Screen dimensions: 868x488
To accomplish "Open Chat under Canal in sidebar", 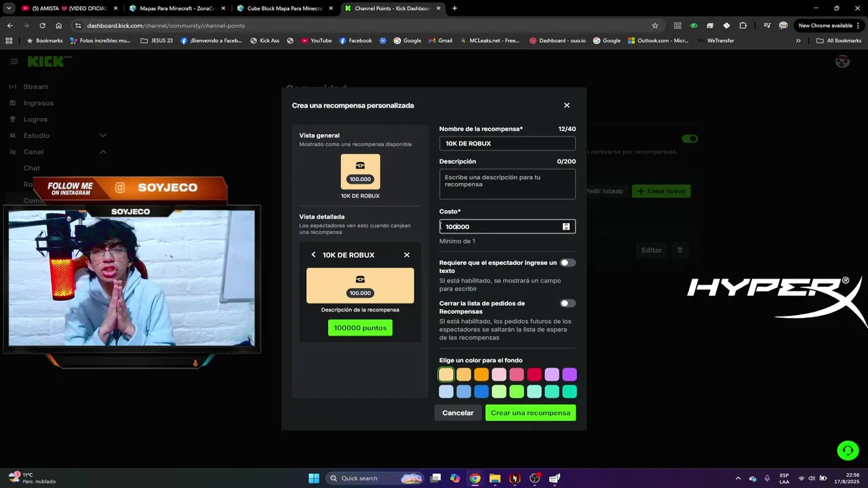I will (32, 168).
